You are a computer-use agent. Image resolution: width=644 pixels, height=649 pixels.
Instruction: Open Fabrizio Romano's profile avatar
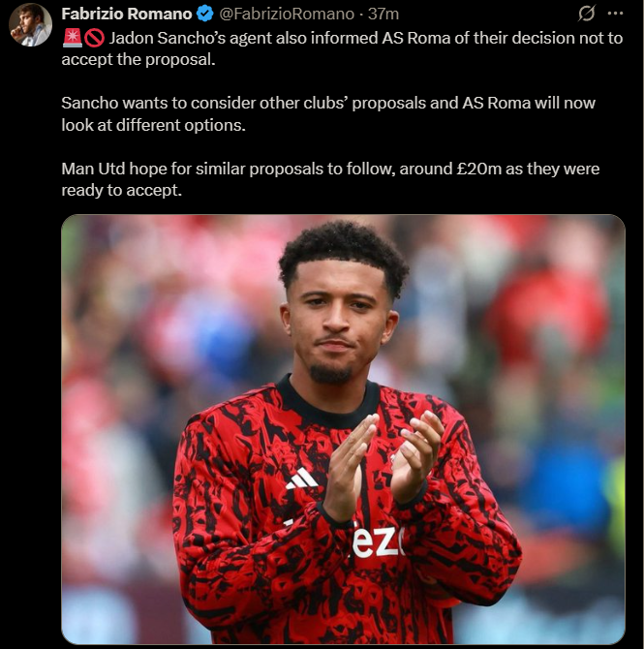tap(30, 25)
